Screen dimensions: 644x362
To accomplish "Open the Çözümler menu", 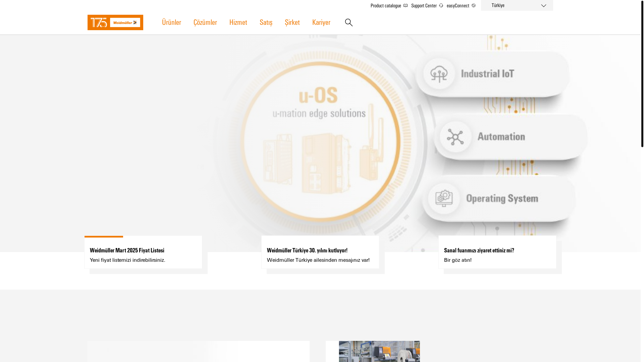I will pos(205,22).
